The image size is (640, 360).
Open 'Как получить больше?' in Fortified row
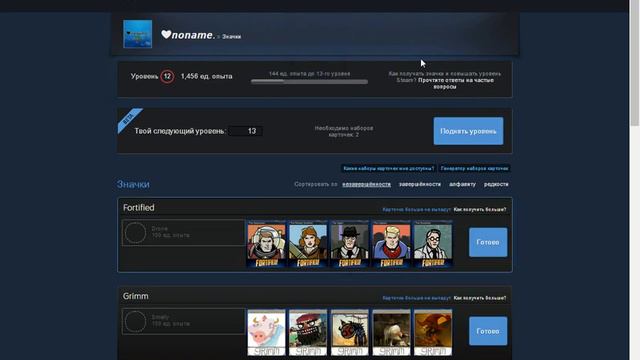coord(480,209)
